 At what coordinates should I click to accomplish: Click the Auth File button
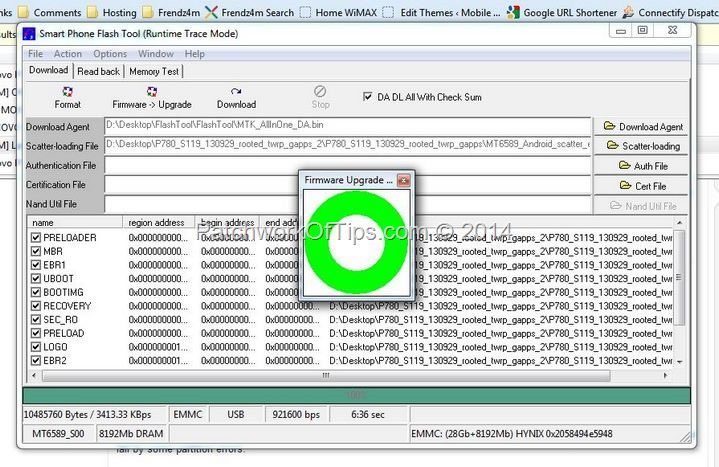click(x=642, y=166)
